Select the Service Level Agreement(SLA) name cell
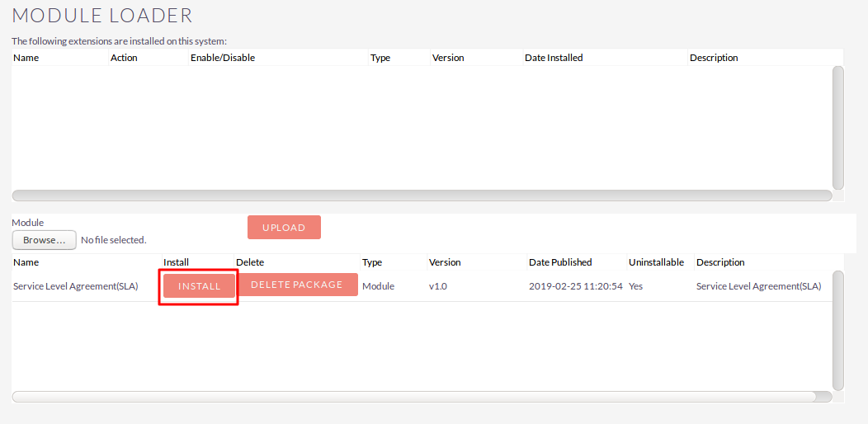The width and height of the screenshot is (868, 424). click(75, 286)
